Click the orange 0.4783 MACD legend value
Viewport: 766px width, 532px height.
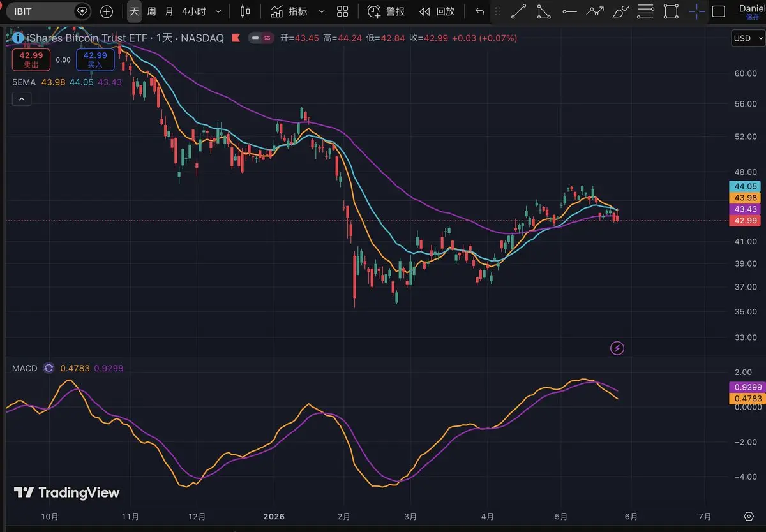pos(75,368)
